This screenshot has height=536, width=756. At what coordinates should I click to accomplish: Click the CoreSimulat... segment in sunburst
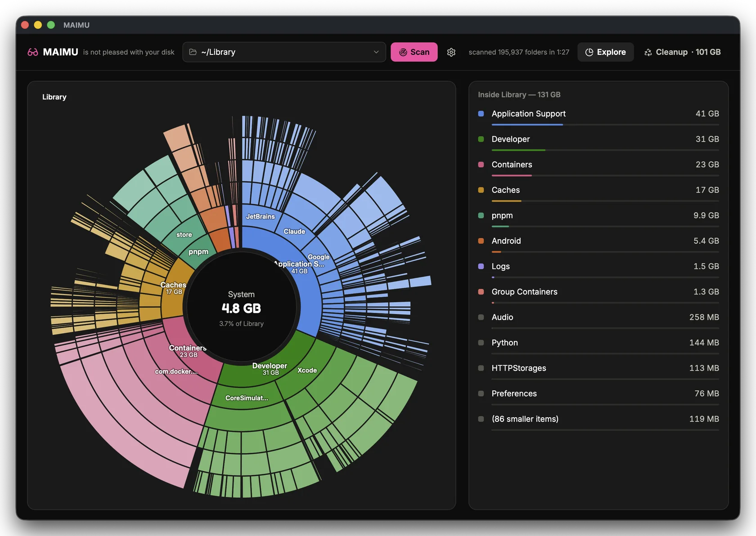(x=247, y=398)
